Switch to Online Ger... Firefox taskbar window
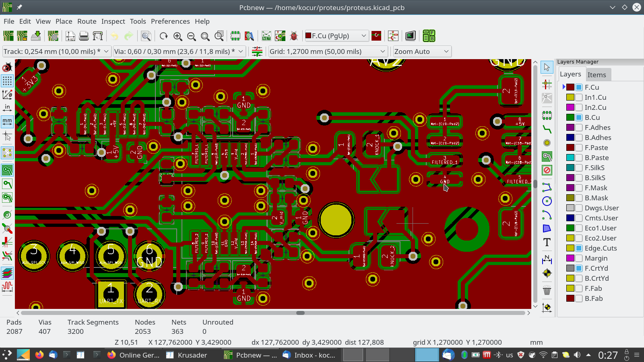Image resolution: width=644 pixels, height=362 pixels. (x=134, y=355)
